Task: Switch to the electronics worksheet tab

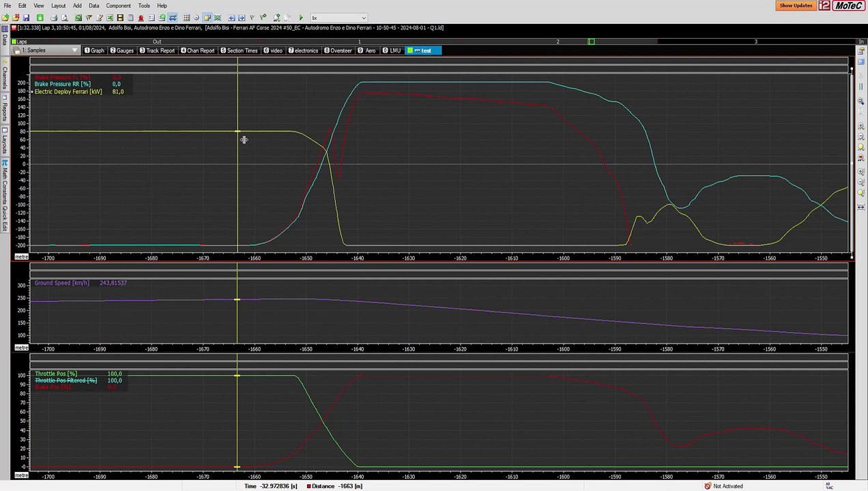Action: coord(304,50)
